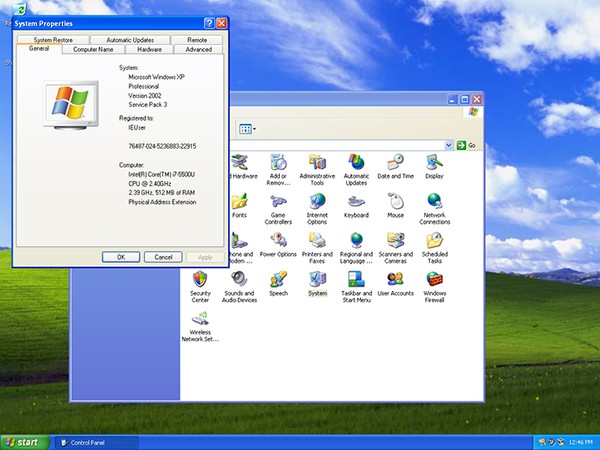Image resolution: width=600 pixels, height=450 pixels.
Task: Open the Views dropdown in Control Panel toolbar
Action: coord(247,129)
